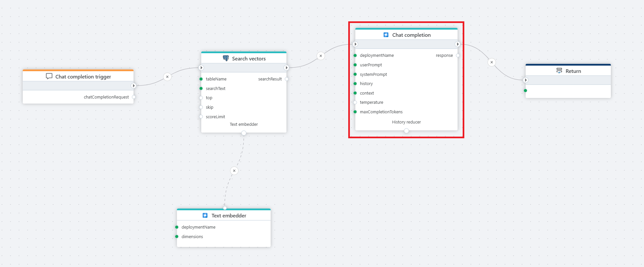Select the scoreLimit input port
The height and width of the screenshot is (267, 644).
pos(201,117)
